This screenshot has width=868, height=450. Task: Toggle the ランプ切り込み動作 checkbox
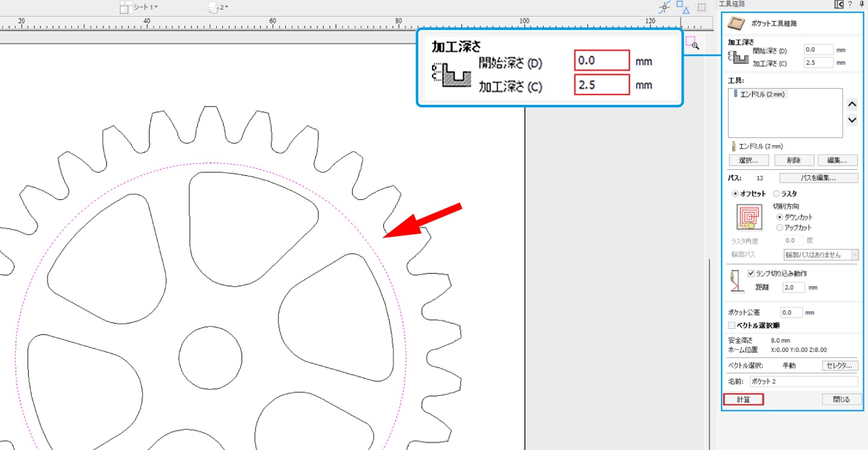click(x=750, y=273)
